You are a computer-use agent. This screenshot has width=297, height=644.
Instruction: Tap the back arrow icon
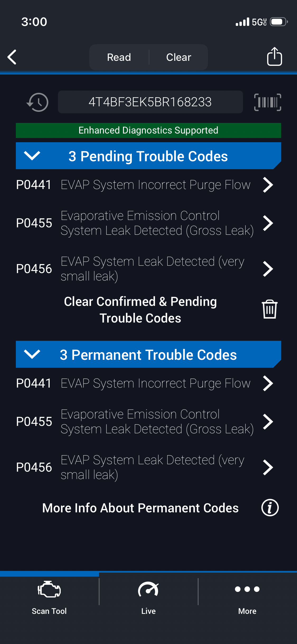tap(12, 57)
